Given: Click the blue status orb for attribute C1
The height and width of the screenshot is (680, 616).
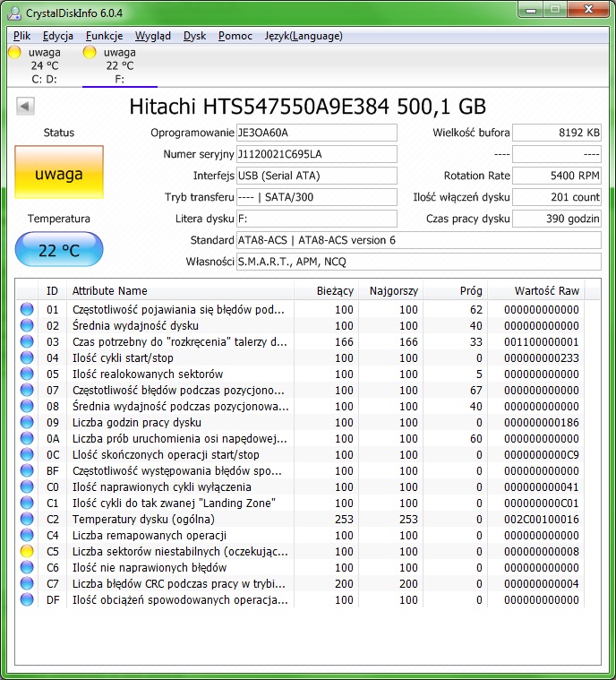Looking at the screenshot, I should 27,503.
